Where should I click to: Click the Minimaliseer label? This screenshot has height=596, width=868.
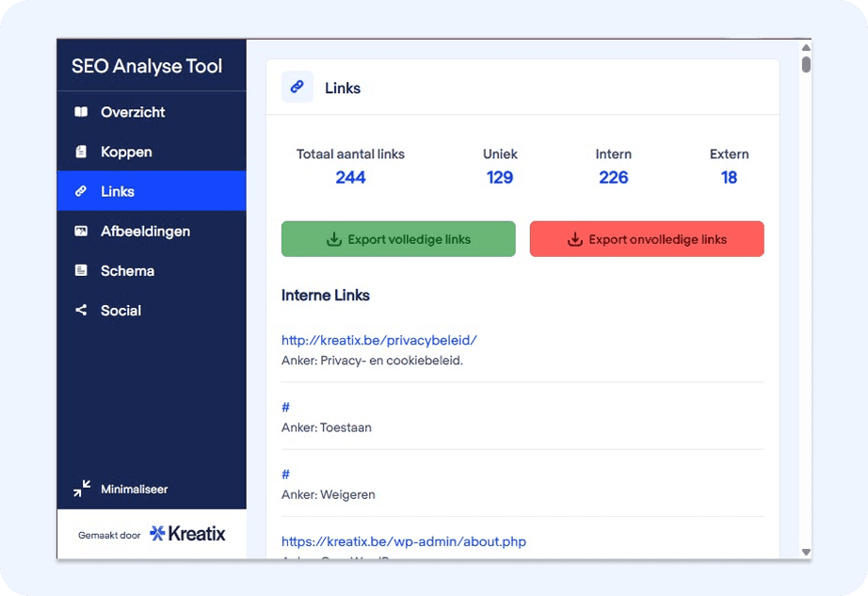[135, 490]
